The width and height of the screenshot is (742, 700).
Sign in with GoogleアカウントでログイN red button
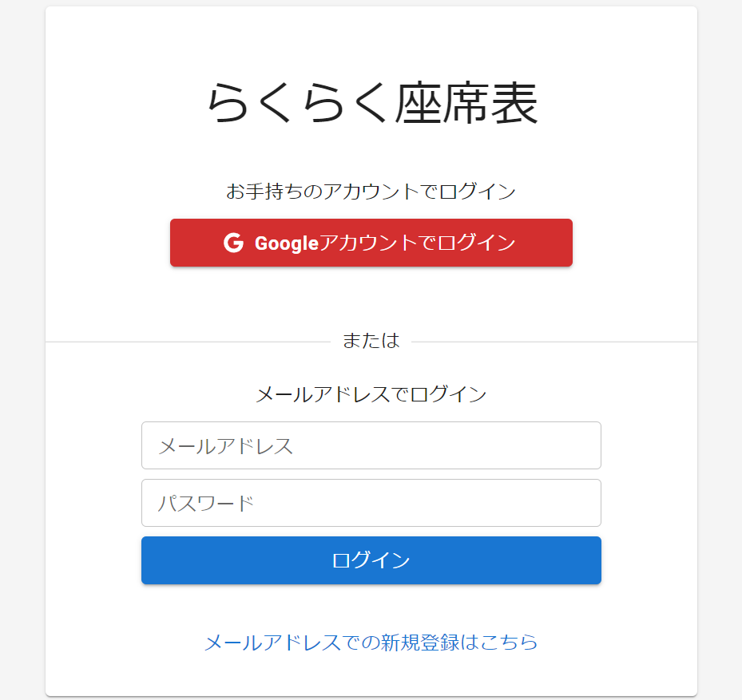371,243
